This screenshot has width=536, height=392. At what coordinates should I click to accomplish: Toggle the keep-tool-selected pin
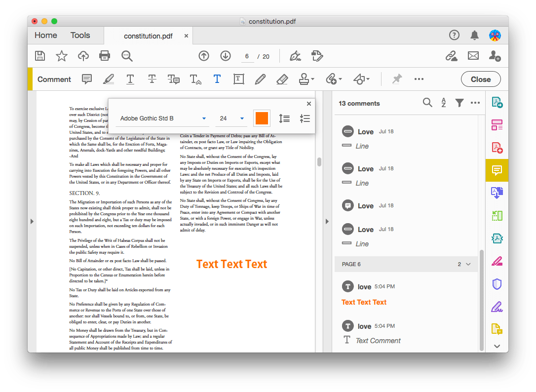pyautogui.click(x=397, y=79)
